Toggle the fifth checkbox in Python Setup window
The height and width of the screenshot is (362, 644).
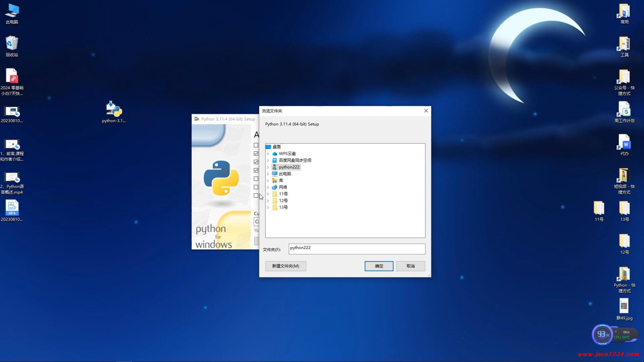point(256,179)
